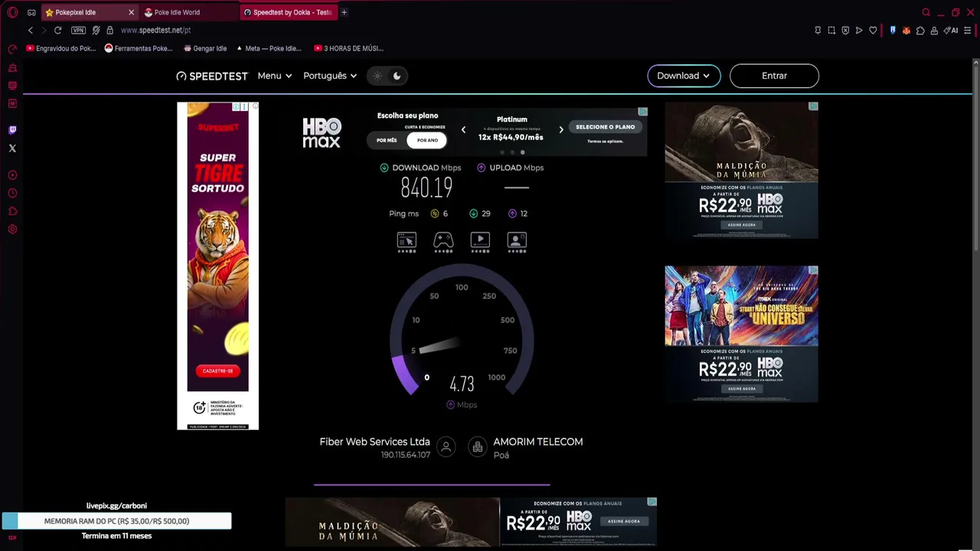Click the address bar URL field
This screenshot has width=980, height=551.
[459, 31]
